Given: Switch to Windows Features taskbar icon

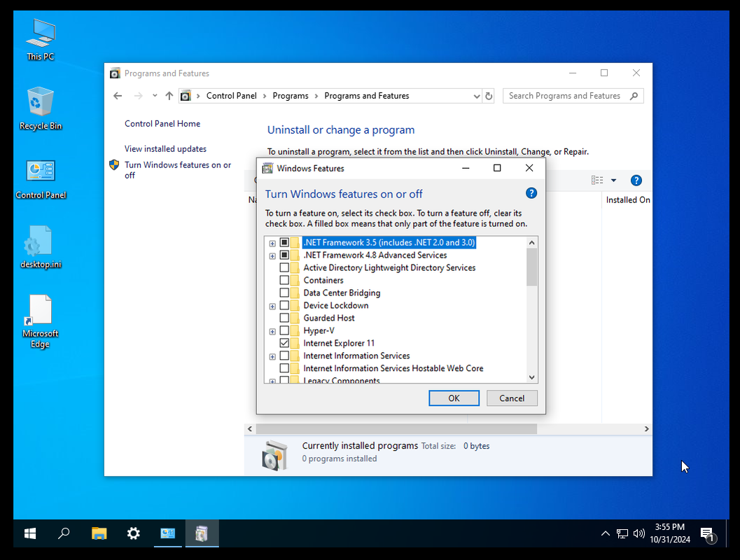Looking at the screenshot, I should pos(202,533).
